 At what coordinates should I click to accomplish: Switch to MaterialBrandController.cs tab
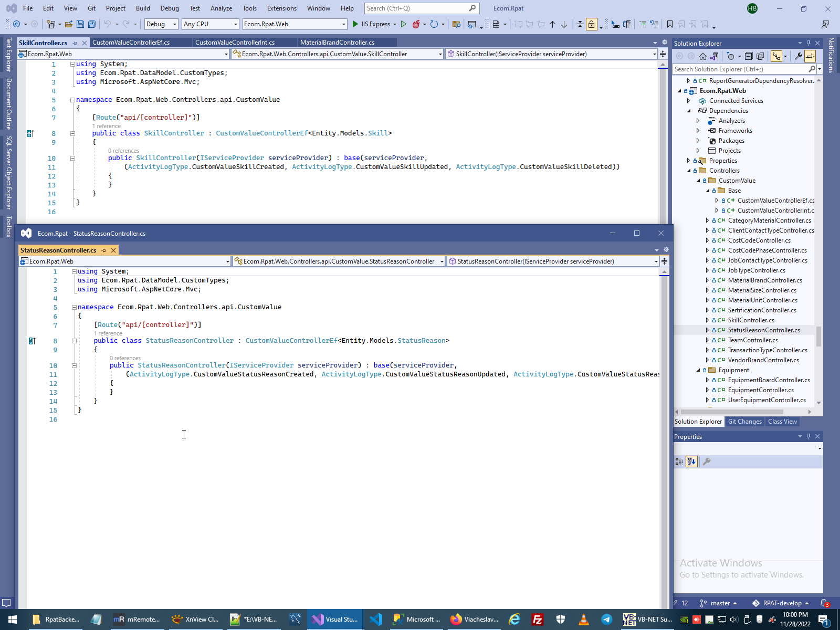tap(337, 43)
